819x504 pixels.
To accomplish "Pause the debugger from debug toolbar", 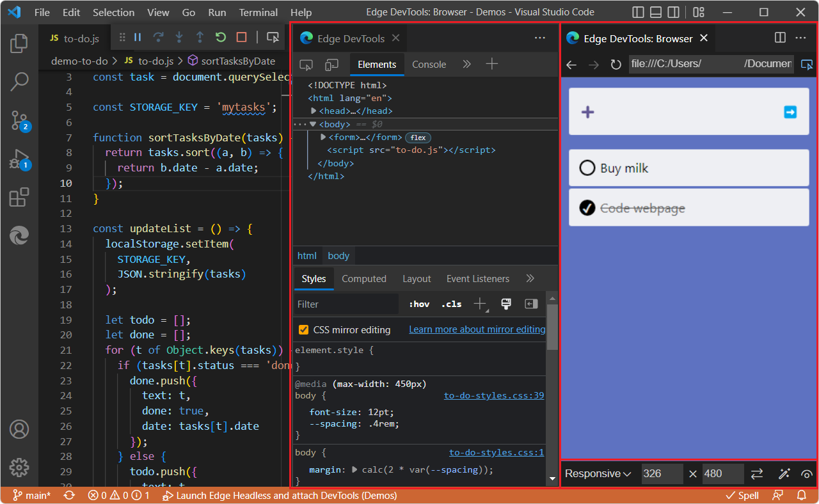I will (138, 38).
